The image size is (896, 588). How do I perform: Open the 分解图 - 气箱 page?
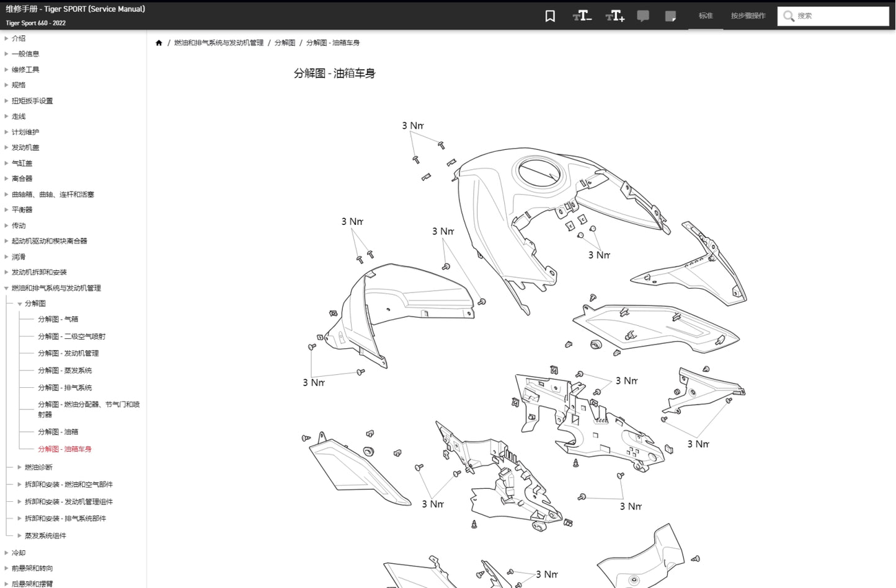pos(57,319)
